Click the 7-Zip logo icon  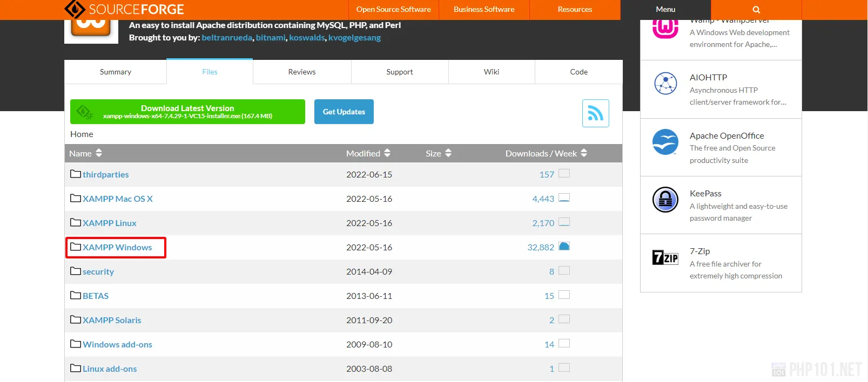click(x=665, y=257)
